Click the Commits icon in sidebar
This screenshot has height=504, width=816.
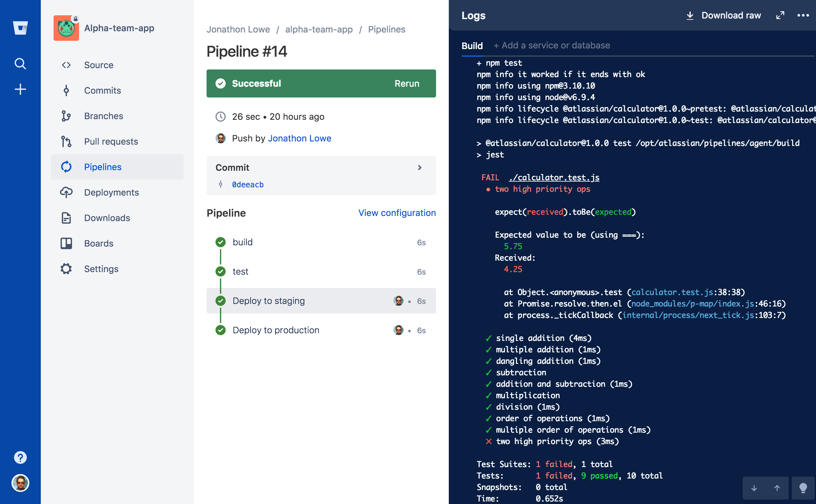tap(66, 90)
